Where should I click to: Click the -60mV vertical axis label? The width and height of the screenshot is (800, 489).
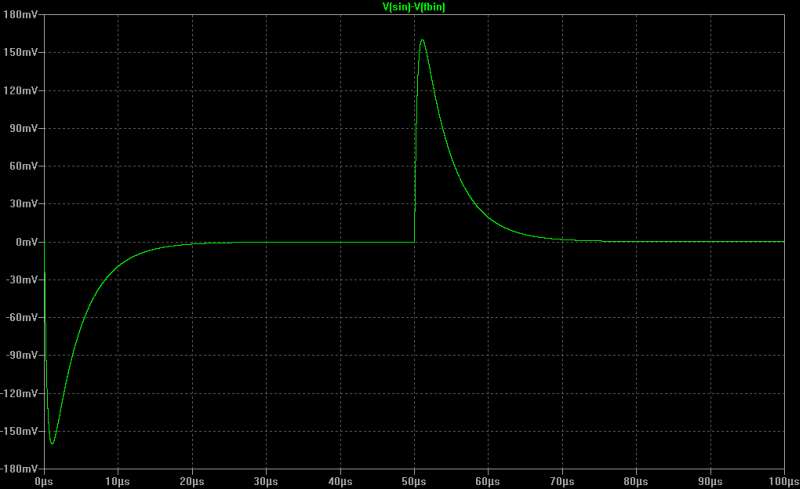point(22,317)
